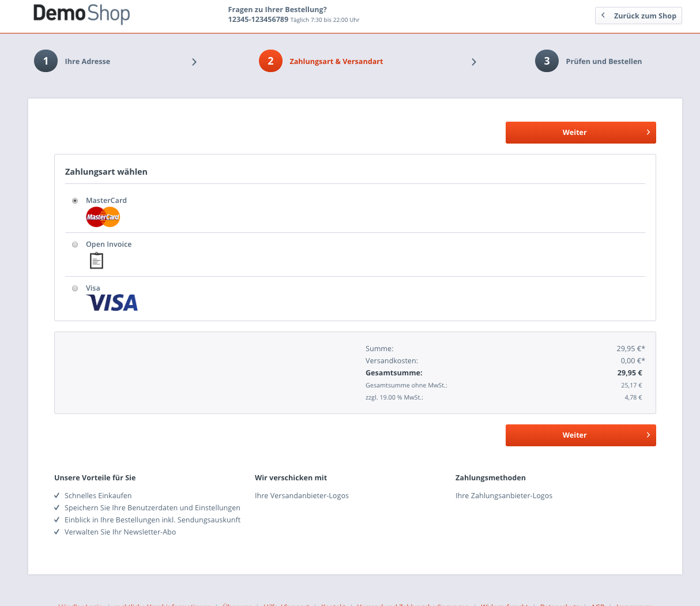The image size is (700, 606).
Task: Click the hotline number 12345-123456789
Action: 258,20
